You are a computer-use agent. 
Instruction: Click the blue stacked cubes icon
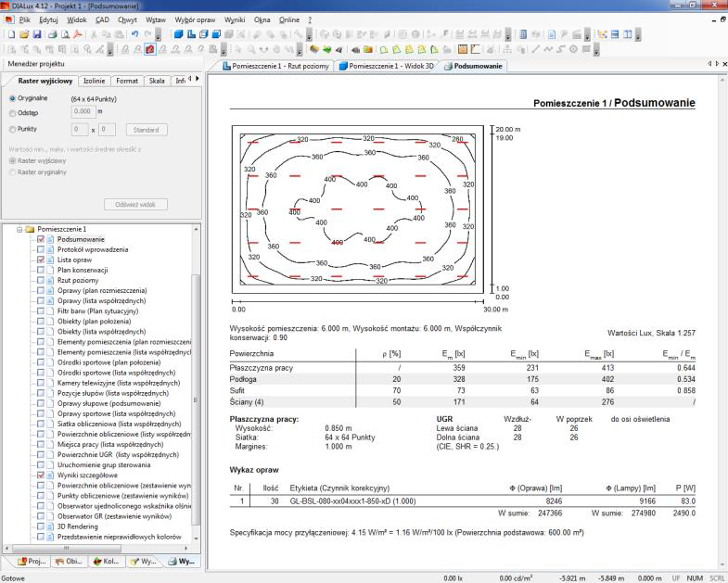tap(216, 34)
